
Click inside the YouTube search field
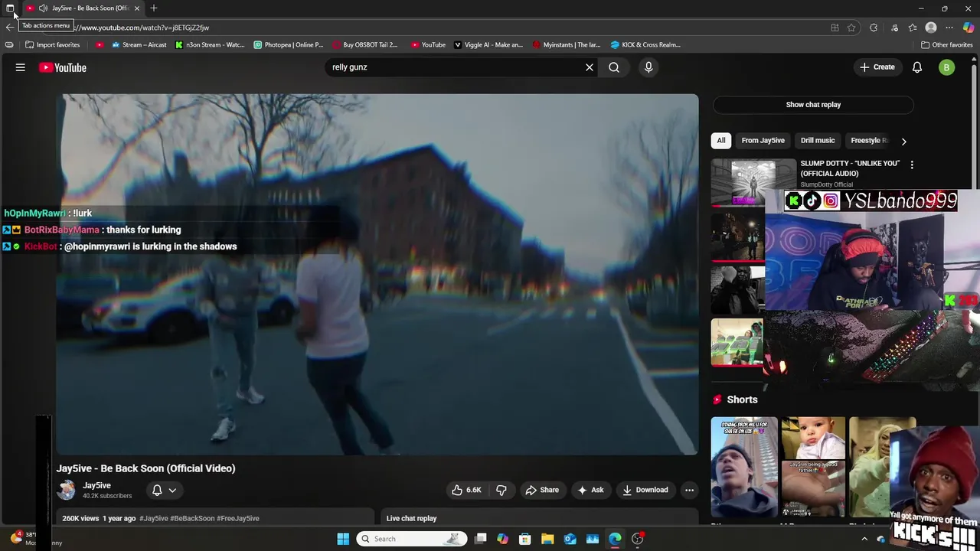click(452, 67)
